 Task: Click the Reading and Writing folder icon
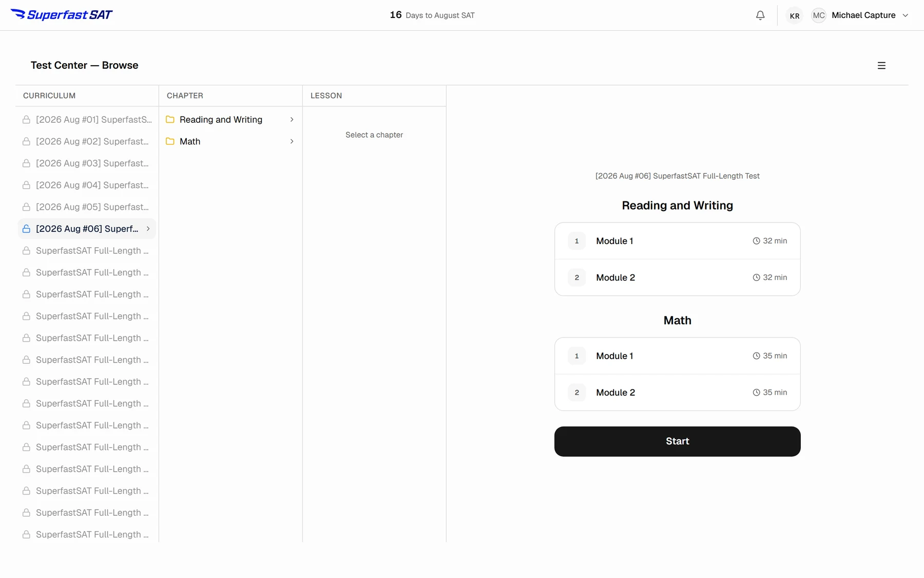pyautogui.click(x=170, y=120)
